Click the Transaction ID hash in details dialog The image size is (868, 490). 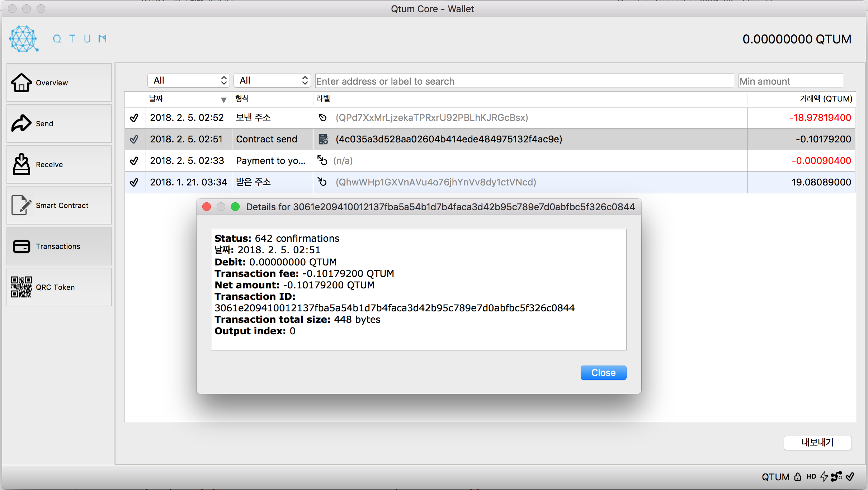[395, 308]
